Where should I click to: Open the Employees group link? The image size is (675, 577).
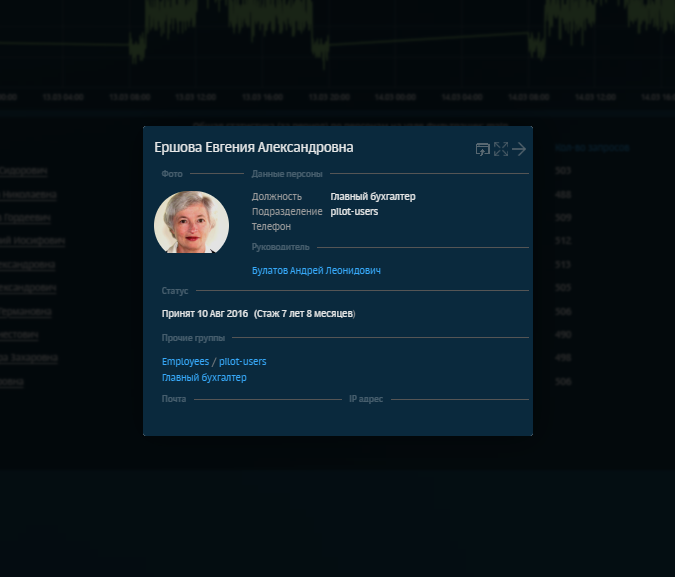(186, 361)
